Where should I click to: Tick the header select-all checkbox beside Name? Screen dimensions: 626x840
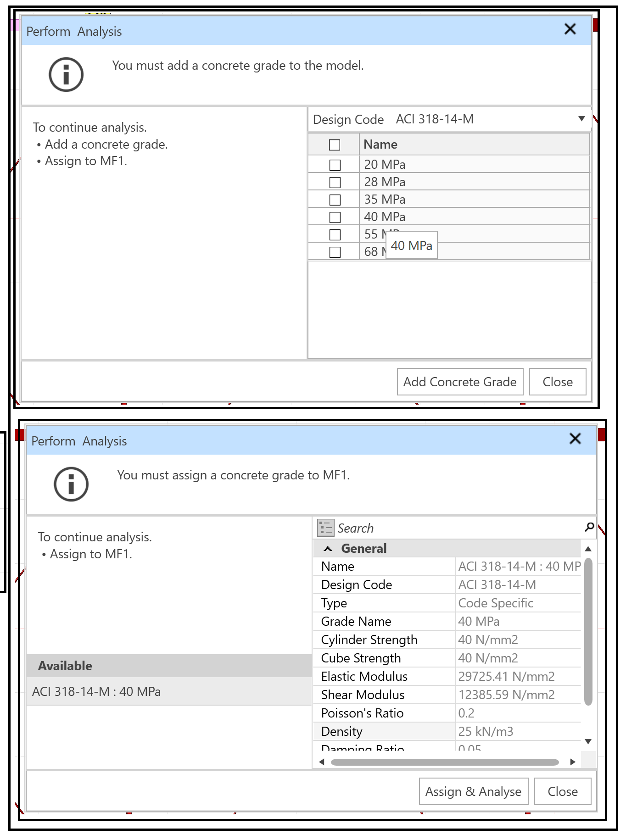(x=335, y=145)
